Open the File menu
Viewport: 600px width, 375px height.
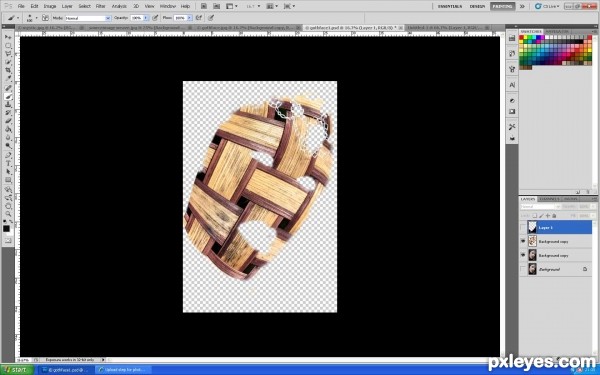21,6
